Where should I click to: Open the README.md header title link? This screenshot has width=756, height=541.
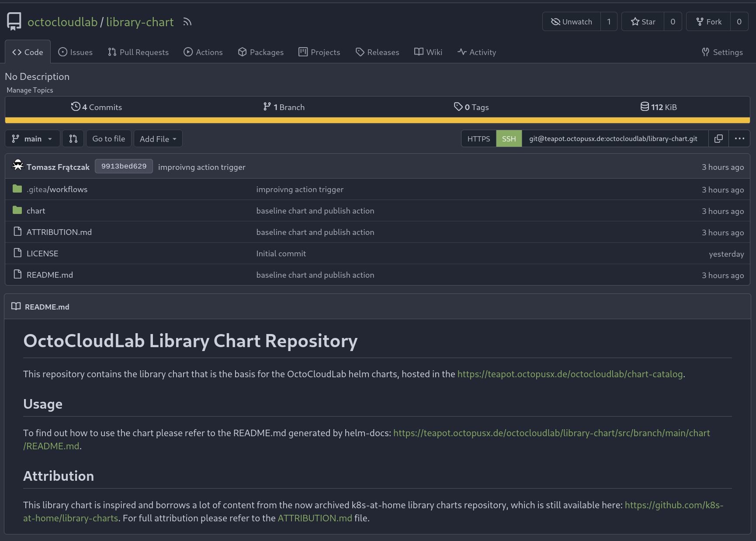coord(47,307)
